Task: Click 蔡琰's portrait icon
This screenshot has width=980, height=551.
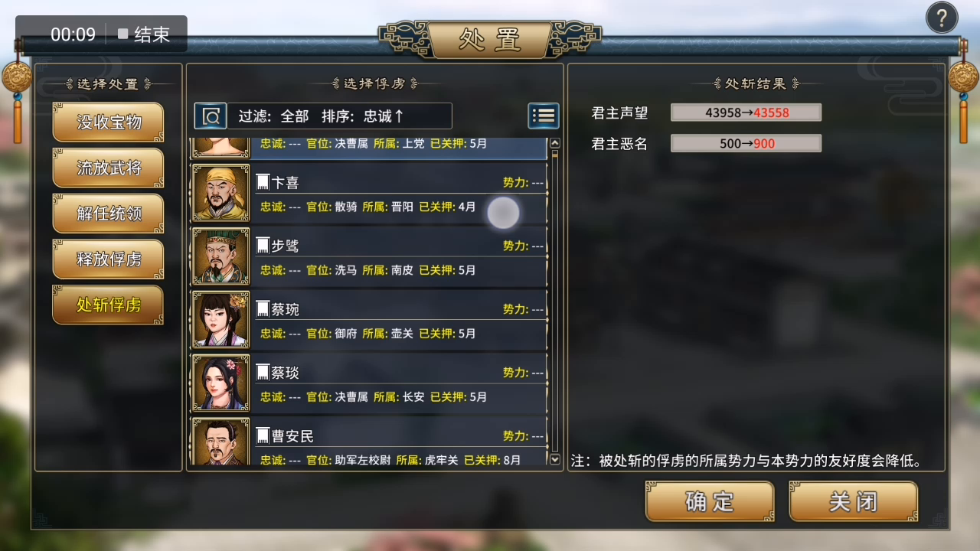Action: coord(220,383)
